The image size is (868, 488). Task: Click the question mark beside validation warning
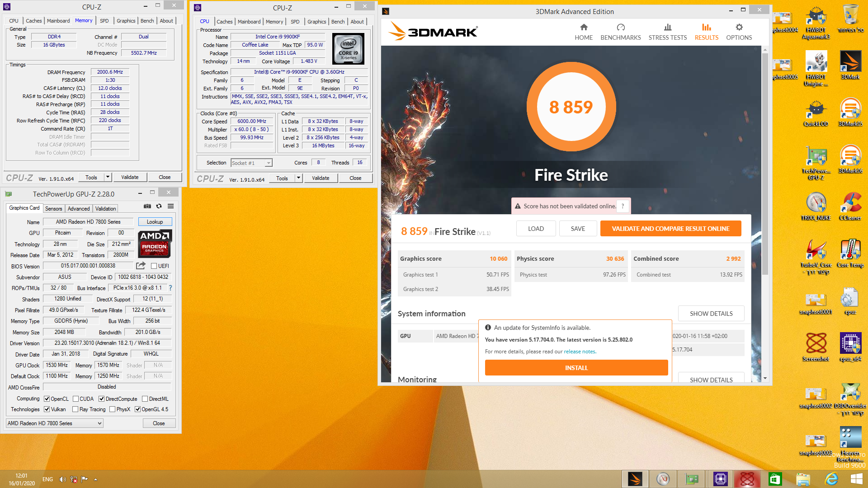click(x=623, y=206)
